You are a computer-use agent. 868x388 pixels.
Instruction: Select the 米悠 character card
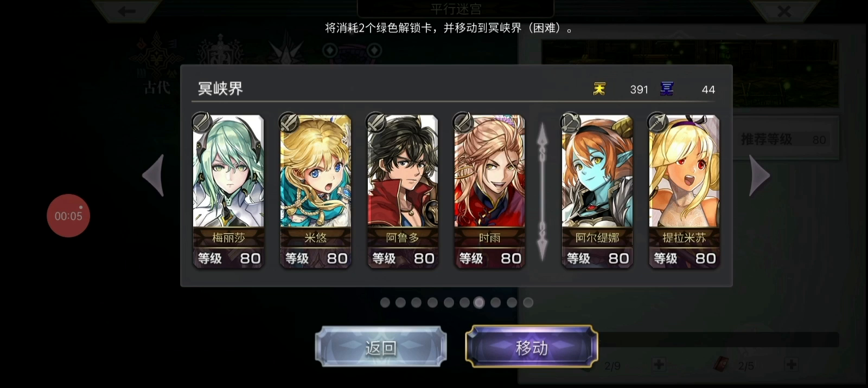(x=315, y=191)
